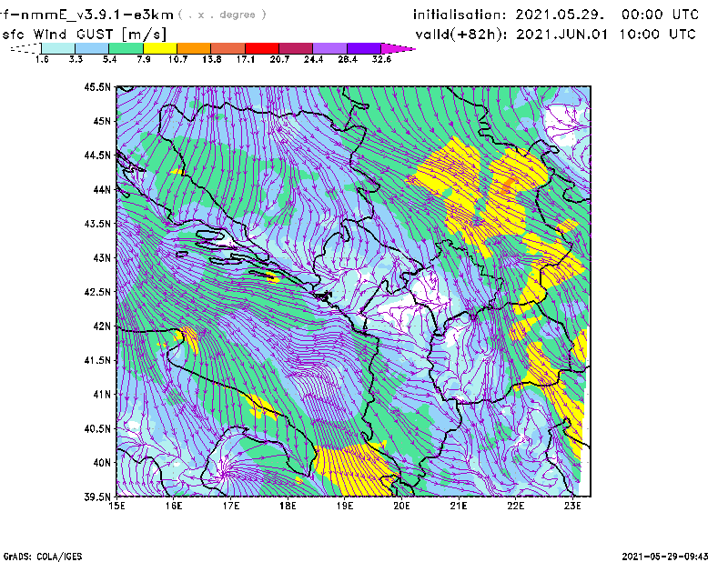Click the magenta arrow end of the colorbar
Viewport: 728px width, 562px height.
[x=398, y=48]
